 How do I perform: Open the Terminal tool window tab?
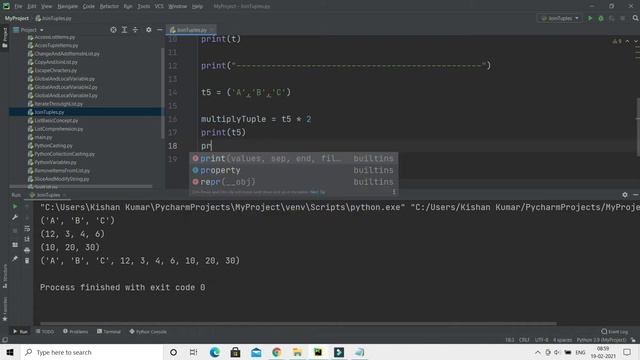point(109,332)
